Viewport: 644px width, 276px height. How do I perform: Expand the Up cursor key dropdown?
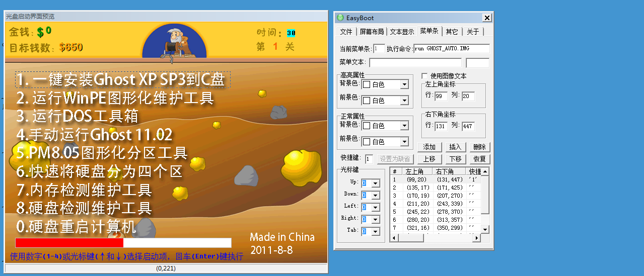(x=376, y=183)
